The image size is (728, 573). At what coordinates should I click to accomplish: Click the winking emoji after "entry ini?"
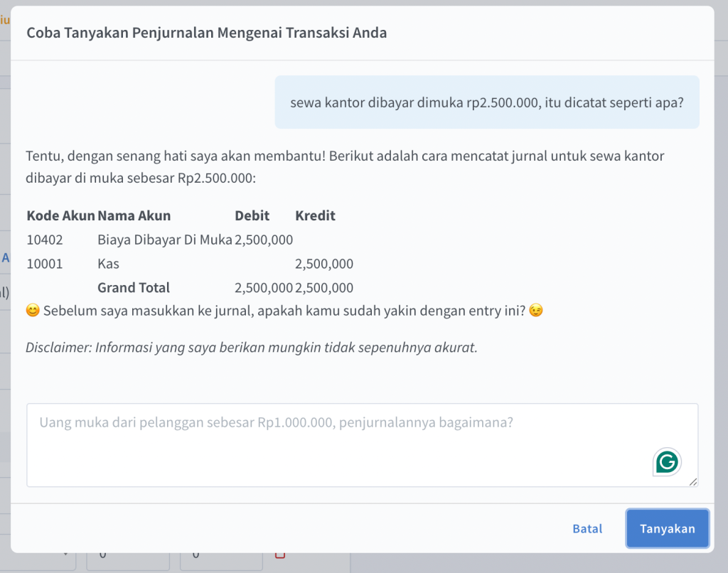coord(536,311)
